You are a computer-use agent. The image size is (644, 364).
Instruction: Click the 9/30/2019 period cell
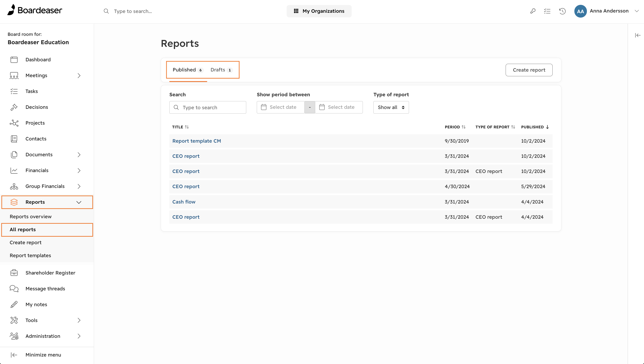coord(456,141)
